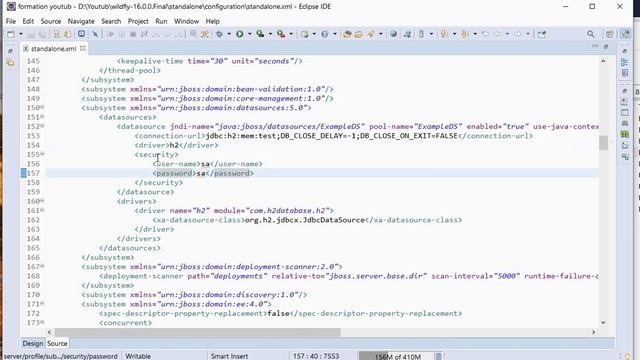Click the vertical scrollbar thumb

(603, 143)
